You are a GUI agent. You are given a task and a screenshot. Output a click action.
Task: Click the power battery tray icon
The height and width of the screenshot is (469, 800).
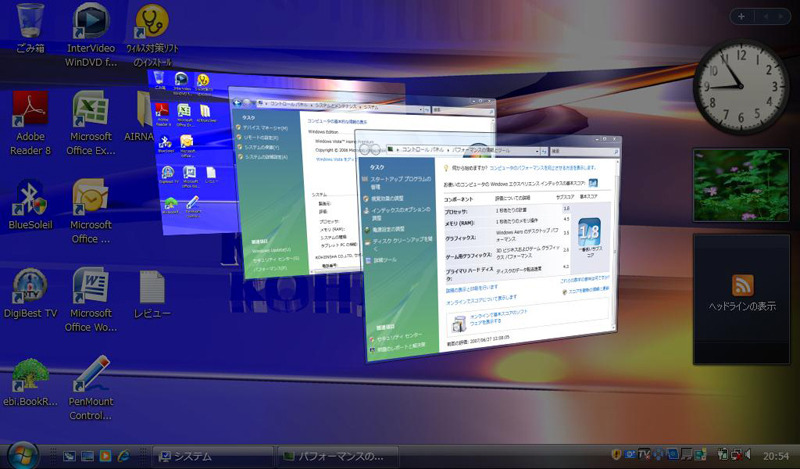click(722, 454)
